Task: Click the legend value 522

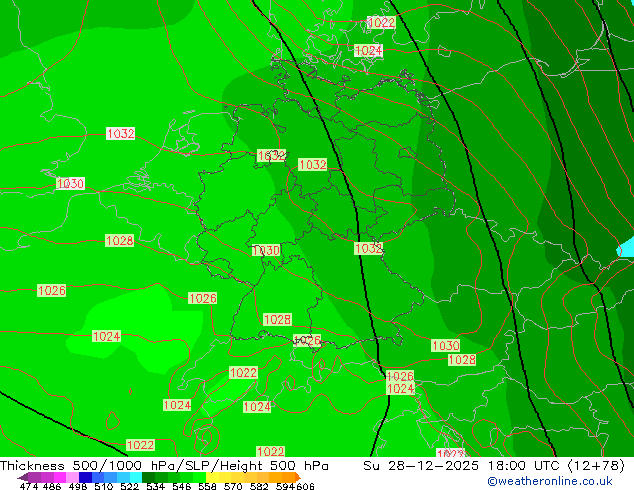Action: [129, 486]
